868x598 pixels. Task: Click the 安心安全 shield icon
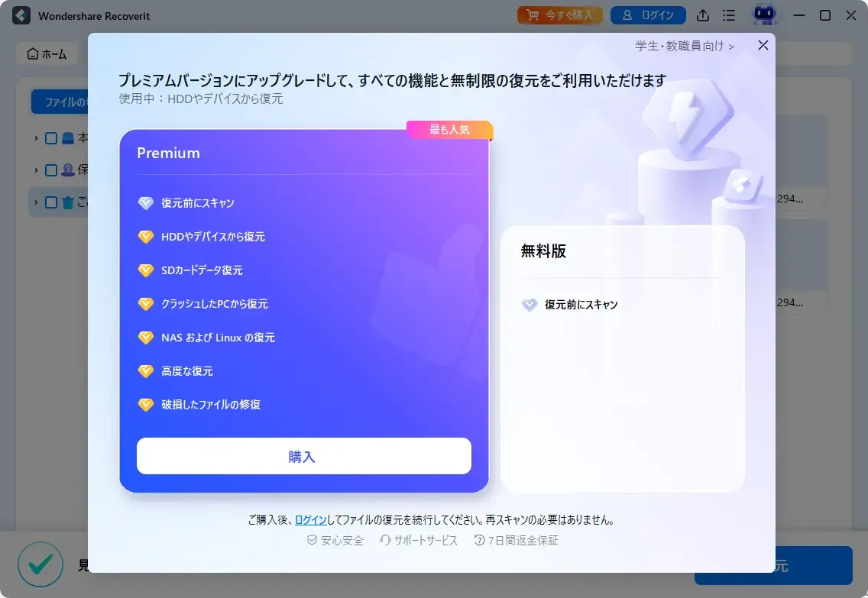(x=312, y=540)
